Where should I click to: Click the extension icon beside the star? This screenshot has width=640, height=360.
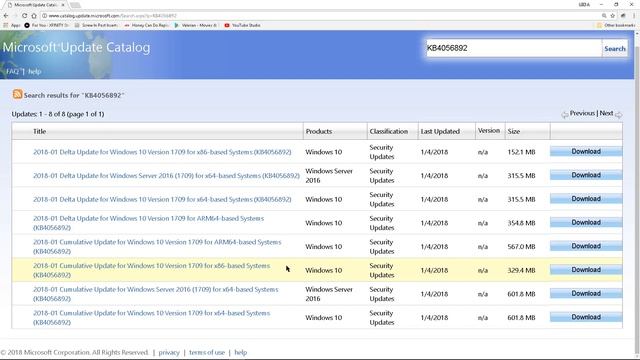(623, 16)
